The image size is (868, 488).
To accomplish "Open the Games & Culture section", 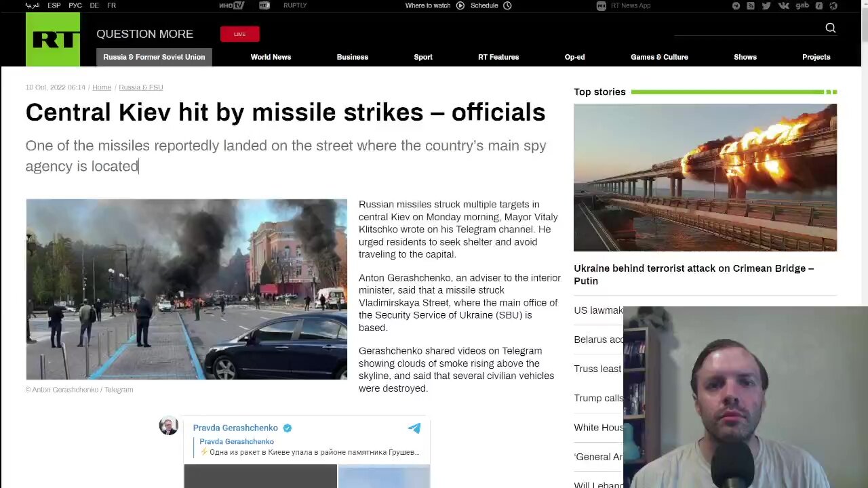I will (x=659, y=57).
